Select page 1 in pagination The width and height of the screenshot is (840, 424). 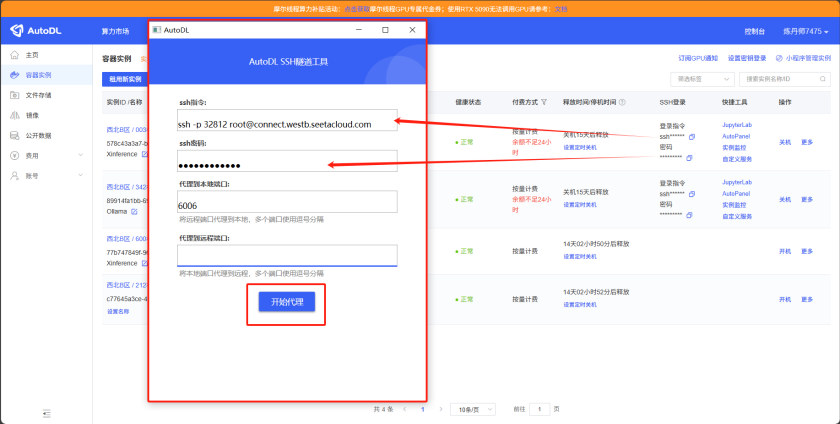[423, 410]
